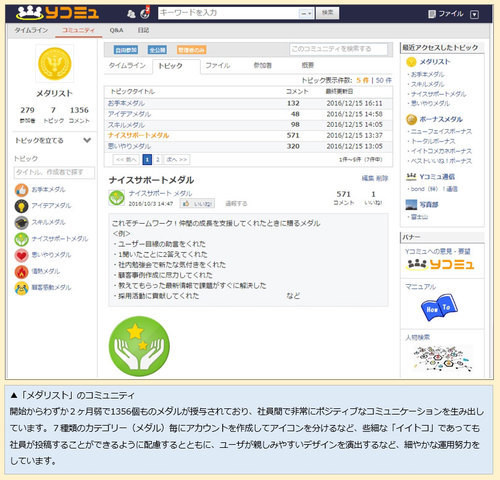Click the 写真部 photo thumbnail icon

click(411, 205)
